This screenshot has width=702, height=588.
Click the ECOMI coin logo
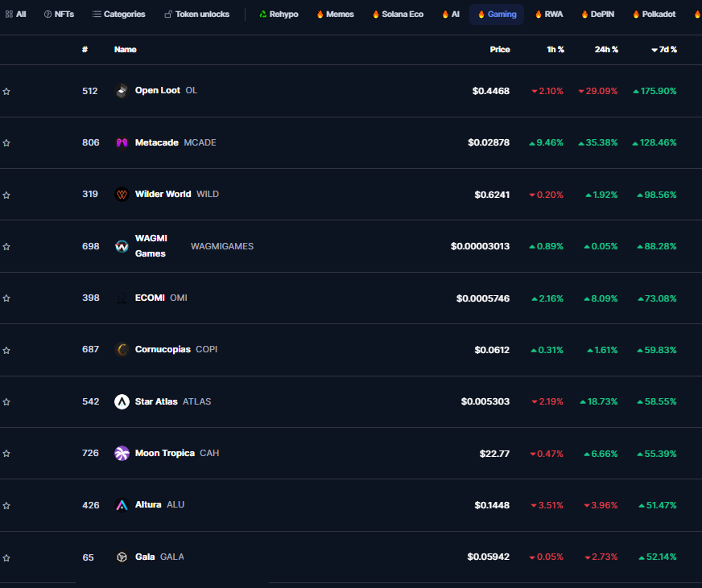122,298
